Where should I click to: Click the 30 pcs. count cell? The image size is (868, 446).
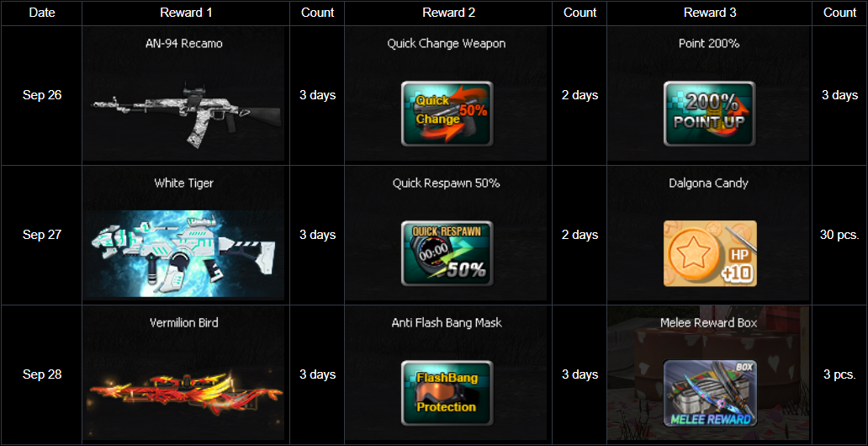[x=839, y=235]
